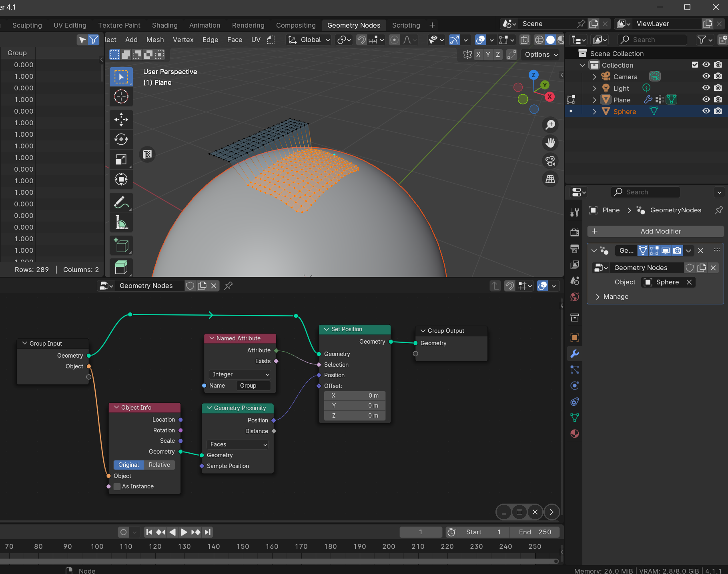
Task: Toggle camera view icon in viewport
Action: click(551, 161)
